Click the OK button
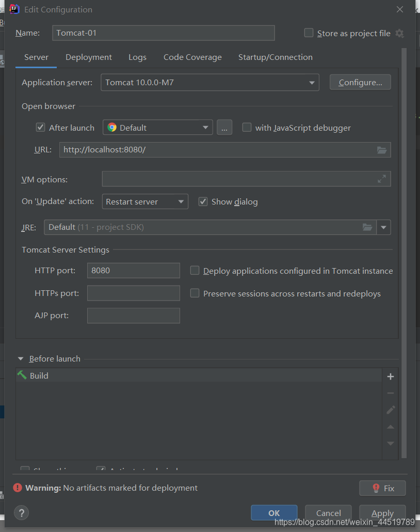The width and height of the screenshot is (420, 532). tap(274, 513)
